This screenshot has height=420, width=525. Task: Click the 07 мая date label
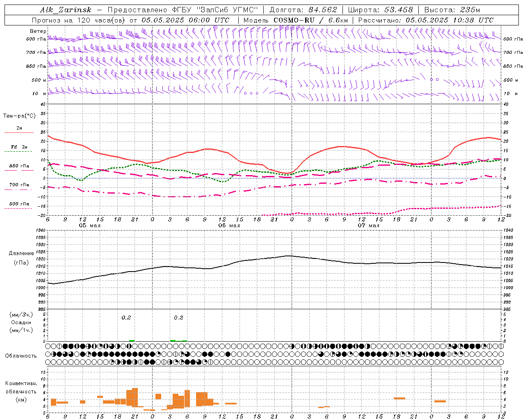[368, 226]
